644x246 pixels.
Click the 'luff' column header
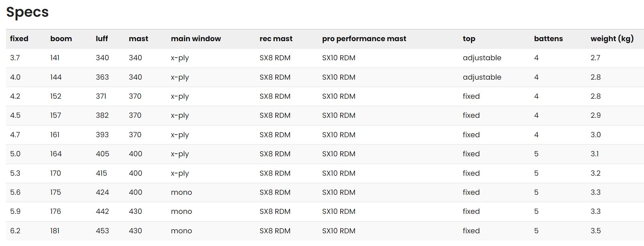pos(102,39)
